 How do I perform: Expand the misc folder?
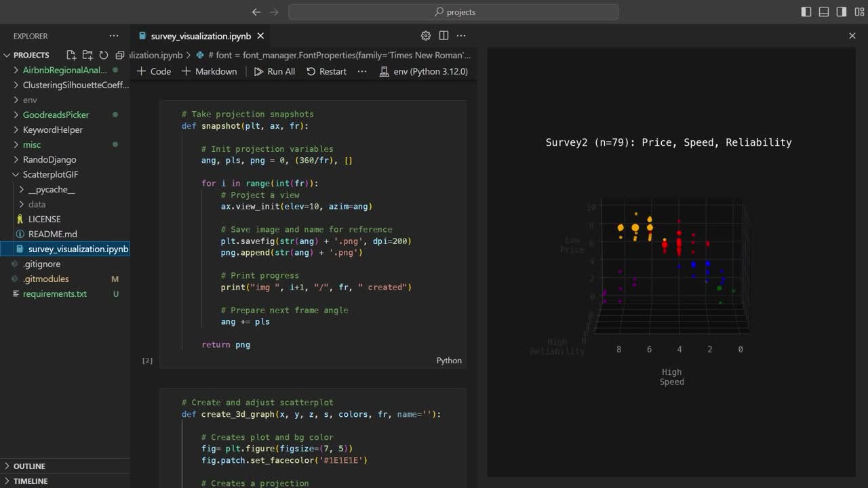pyautogui.click(x=65, y=144)
